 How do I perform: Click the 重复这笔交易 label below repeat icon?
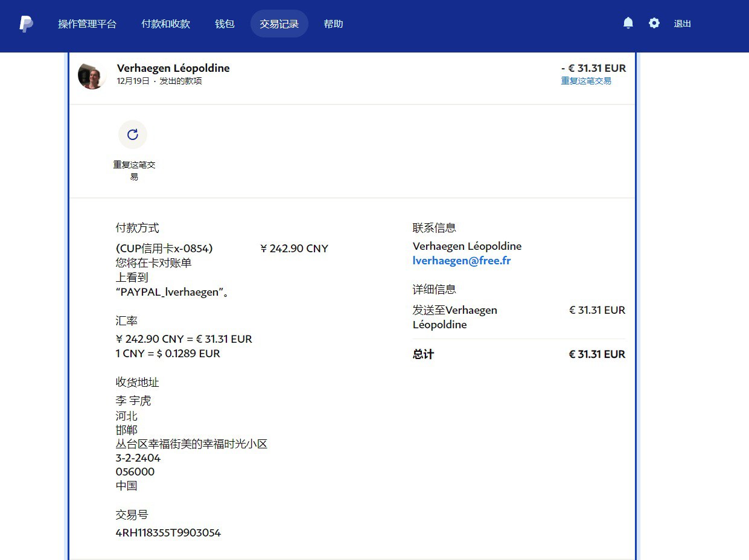134,170
